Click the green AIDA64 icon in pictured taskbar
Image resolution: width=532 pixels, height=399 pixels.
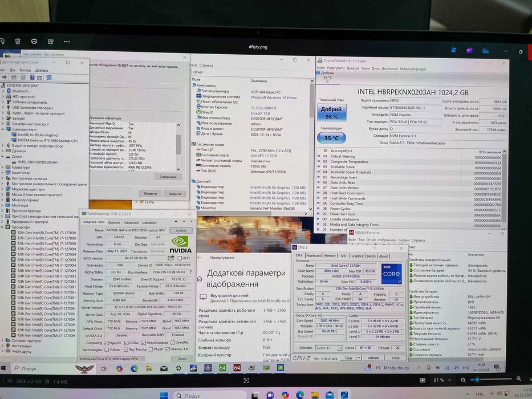click(x=222, y=368)
